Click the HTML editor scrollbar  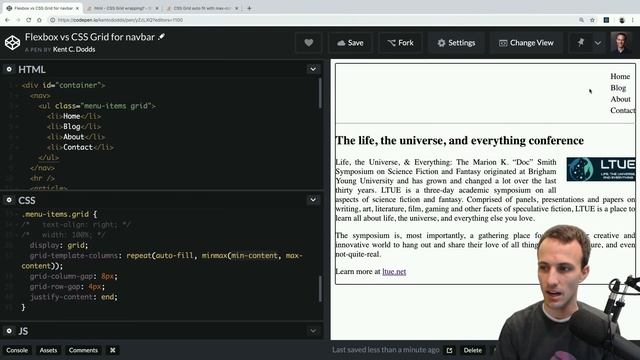(320, 94)
